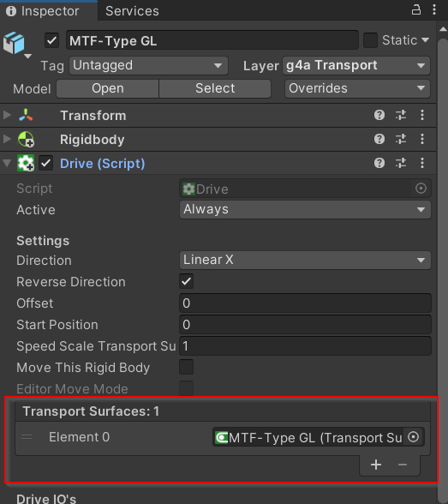Open the Rigidbody preset settings icon
Image resolution: width=448 pixels, height=504 pixels.
click(401, 139)
